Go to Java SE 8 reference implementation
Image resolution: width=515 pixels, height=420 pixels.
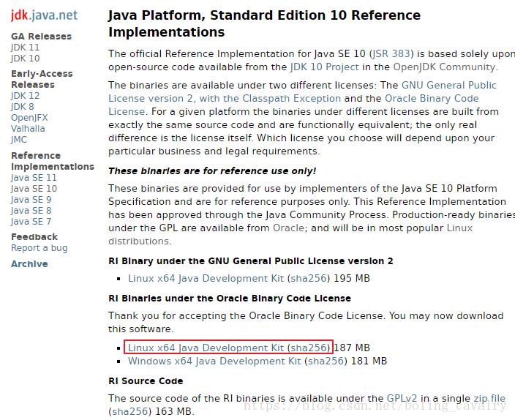tap(31, 210)
